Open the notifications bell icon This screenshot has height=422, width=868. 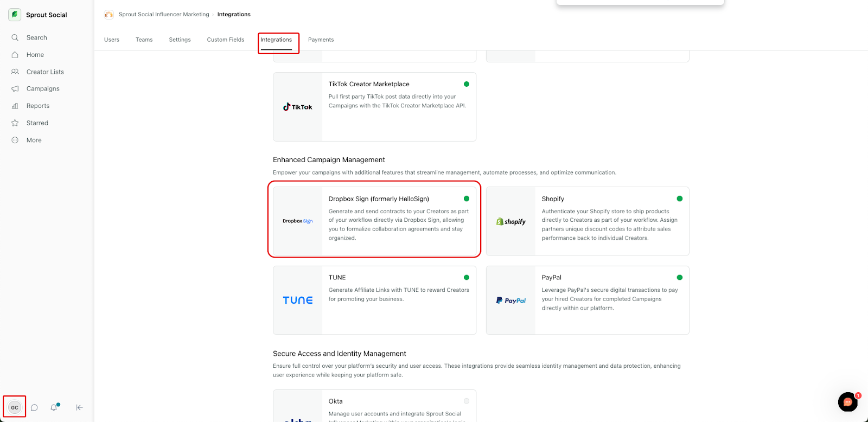click(54, 407)
